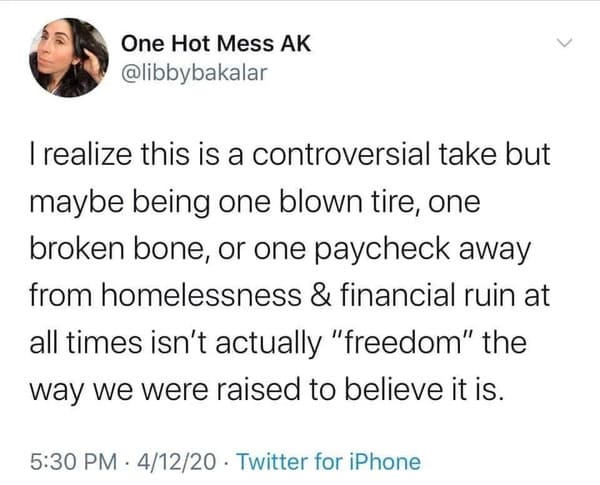Open the One Hot Mess AK display name
Screen dimensions: 600x485
coord(216,43)
